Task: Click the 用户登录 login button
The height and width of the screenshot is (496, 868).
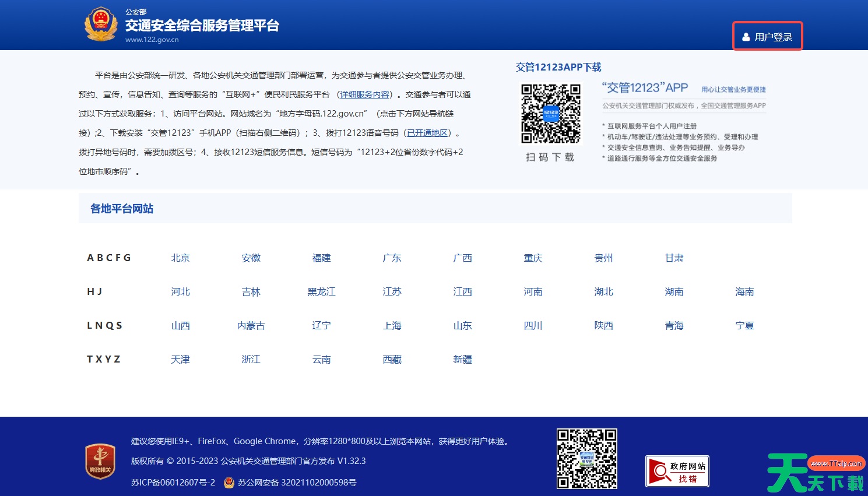Action: (x=767, y=36)
